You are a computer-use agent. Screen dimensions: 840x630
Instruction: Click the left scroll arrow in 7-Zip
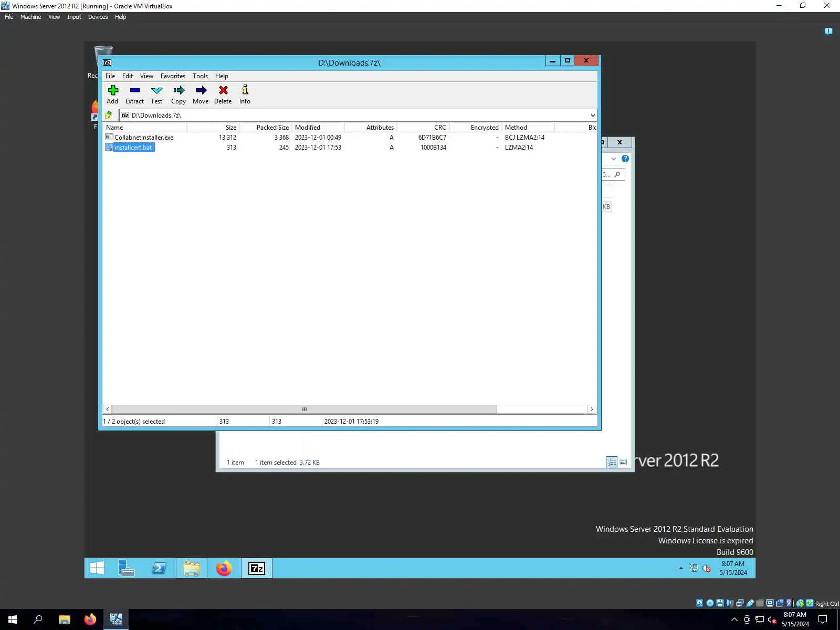coord(108,409)
